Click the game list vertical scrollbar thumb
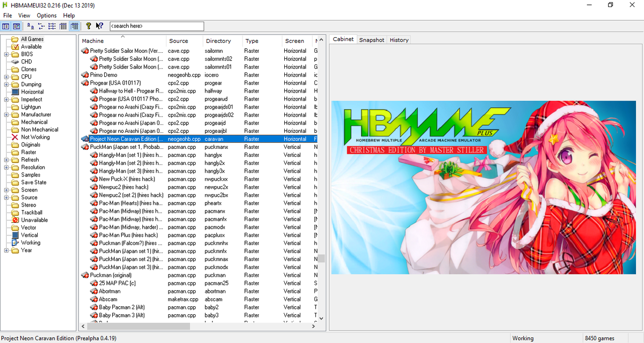Viewport: 644px width, 343px height. click(x=321, y=259)
